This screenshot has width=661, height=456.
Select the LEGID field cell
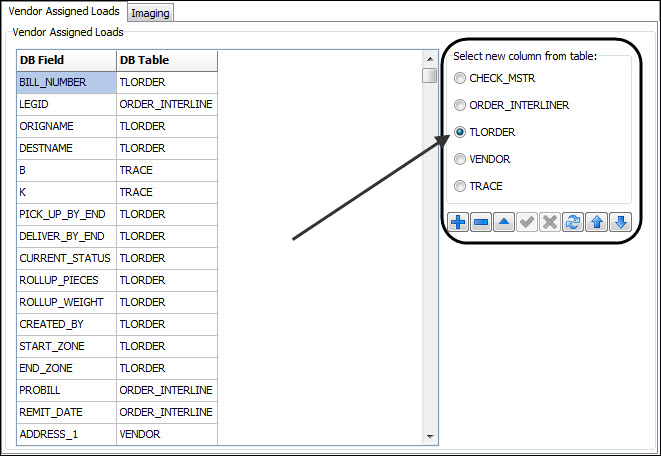click(67, 104)
